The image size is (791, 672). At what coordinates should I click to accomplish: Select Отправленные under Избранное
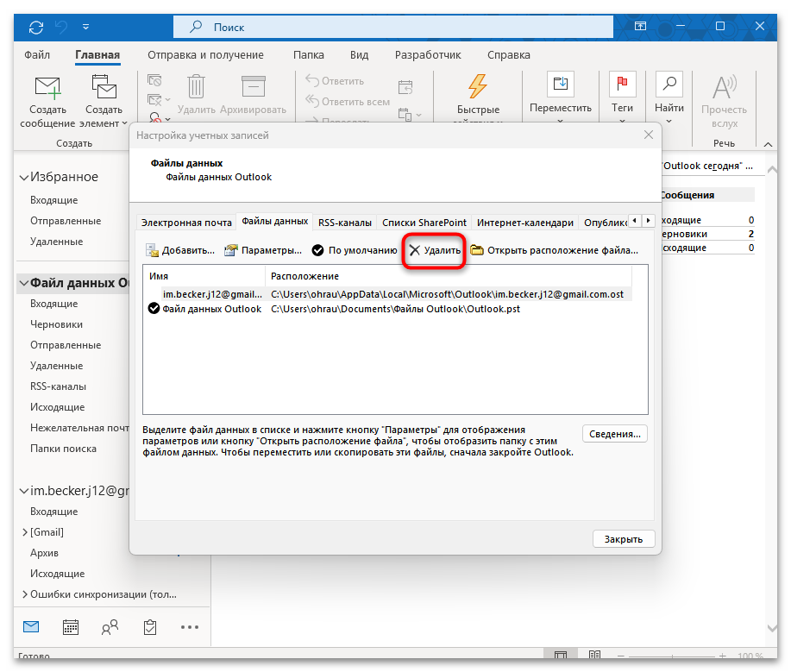66,221
